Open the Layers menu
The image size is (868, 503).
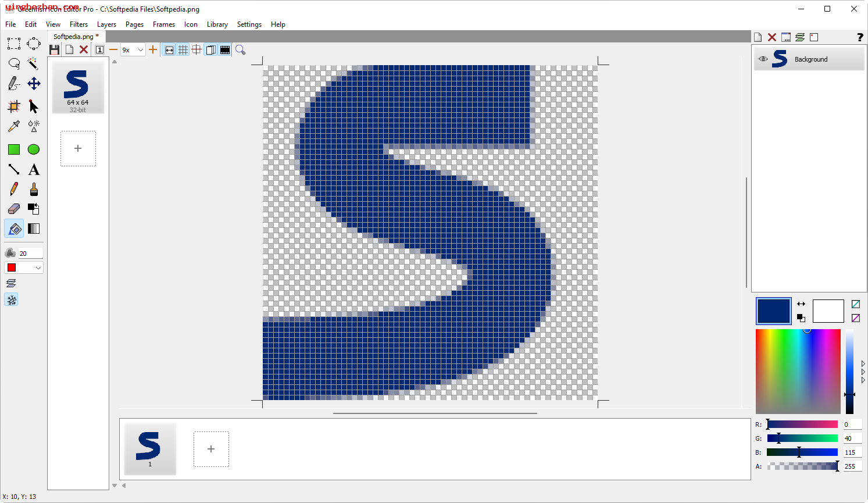(x=106, y=24)
